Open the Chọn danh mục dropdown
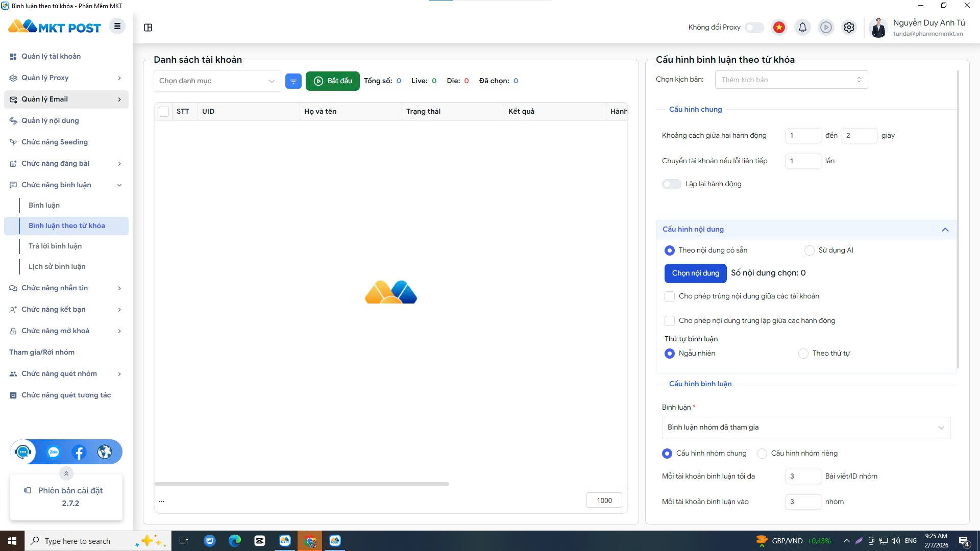 tap(217, 81)
